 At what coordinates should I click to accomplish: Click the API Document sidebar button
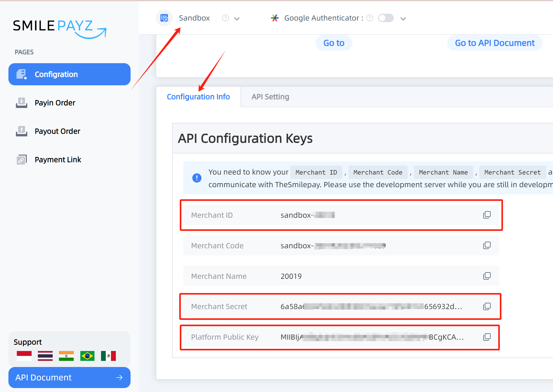69,378
